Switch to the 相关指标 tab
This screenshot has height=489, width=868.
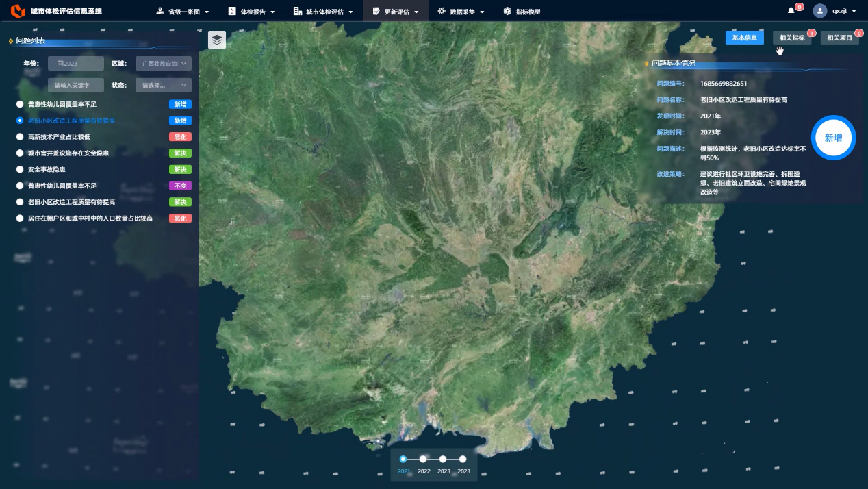pos(792,38)
